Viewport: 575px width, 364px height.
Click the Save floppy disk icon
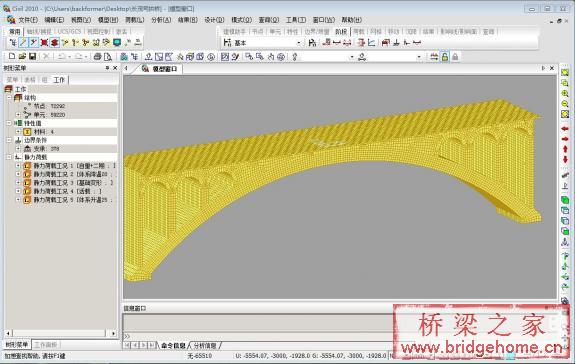point(33,56)
